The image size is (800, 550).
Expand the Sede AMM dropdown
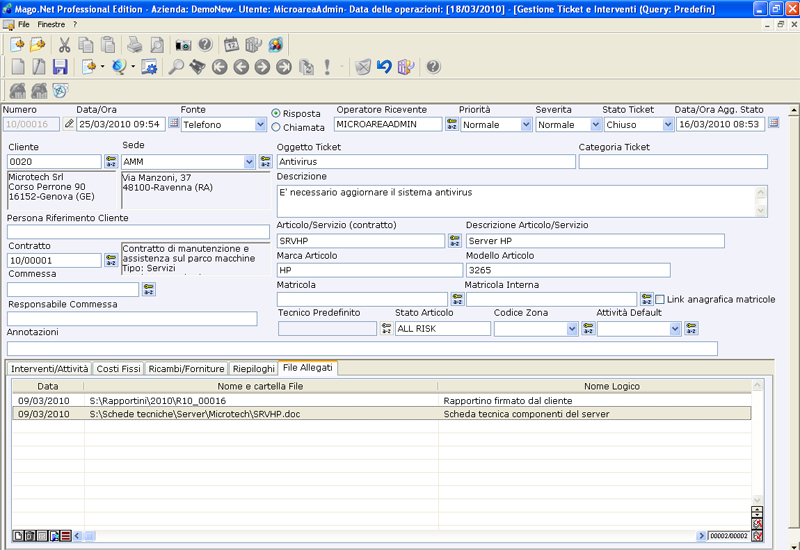pyautogui.click(x=249, y=162)
